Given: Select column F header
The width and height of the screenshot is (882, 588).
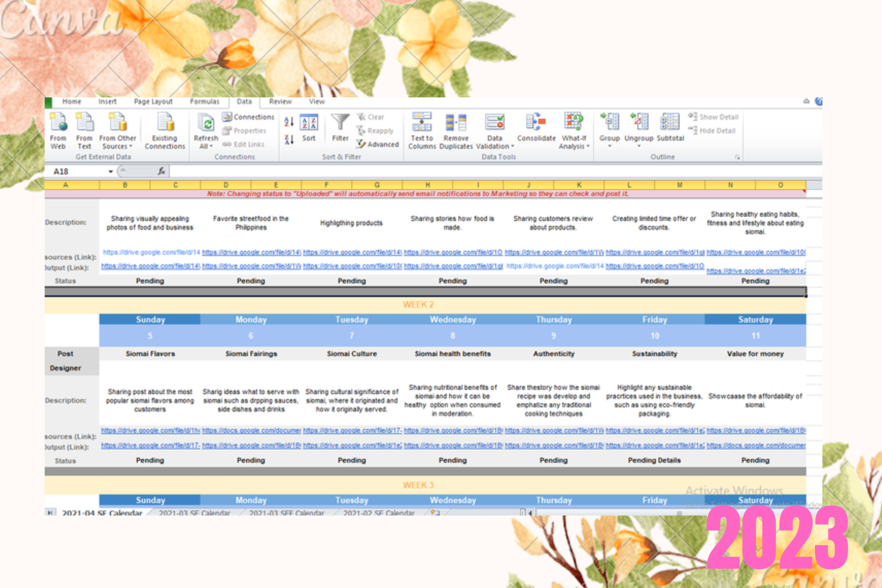Looking at the screenshot, I should (326, 185).
